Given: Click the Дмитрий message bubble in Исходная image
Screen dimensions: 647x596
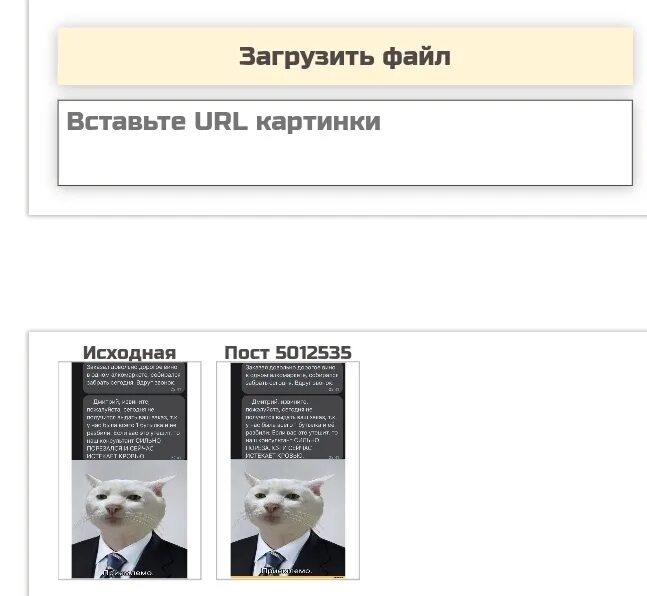Looking at the screenshot, I should click(134, 428).
